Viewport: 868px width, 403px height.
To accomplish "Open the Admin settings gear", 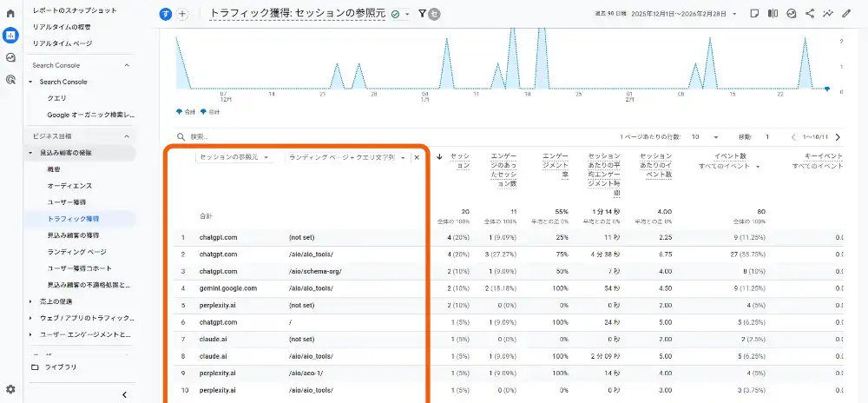I will (10, 390).
